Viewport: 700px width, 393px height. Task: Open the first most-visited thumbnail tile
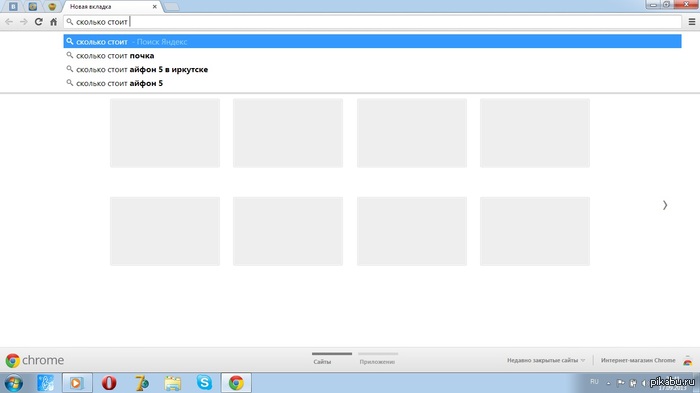point(165,133)
